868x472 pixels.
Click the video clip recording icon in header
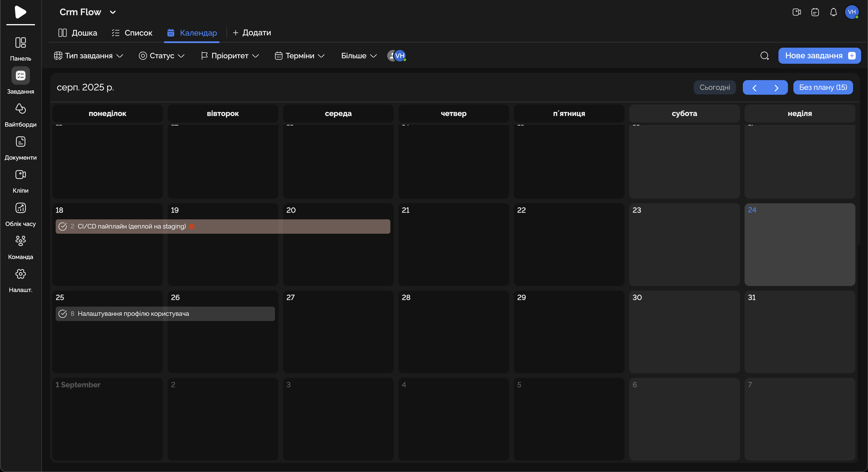797,12
